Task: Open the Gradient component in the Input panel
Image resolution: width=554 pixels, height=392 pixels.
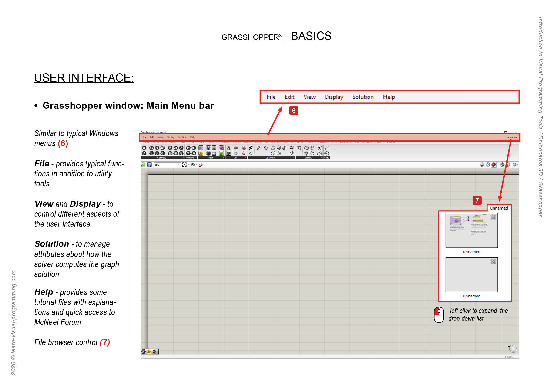Action: (221, 148)
